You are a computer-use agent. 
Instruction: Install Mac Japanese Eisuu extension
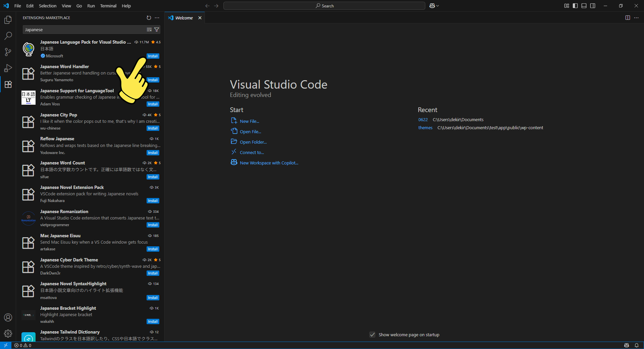click(153, 249)
